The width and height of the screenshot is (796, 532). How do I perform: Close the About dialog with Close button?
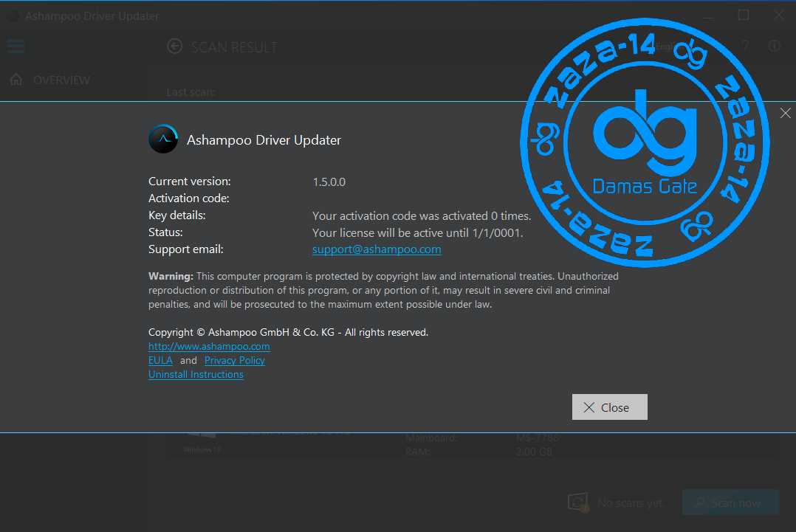click(x=610, y=407)
